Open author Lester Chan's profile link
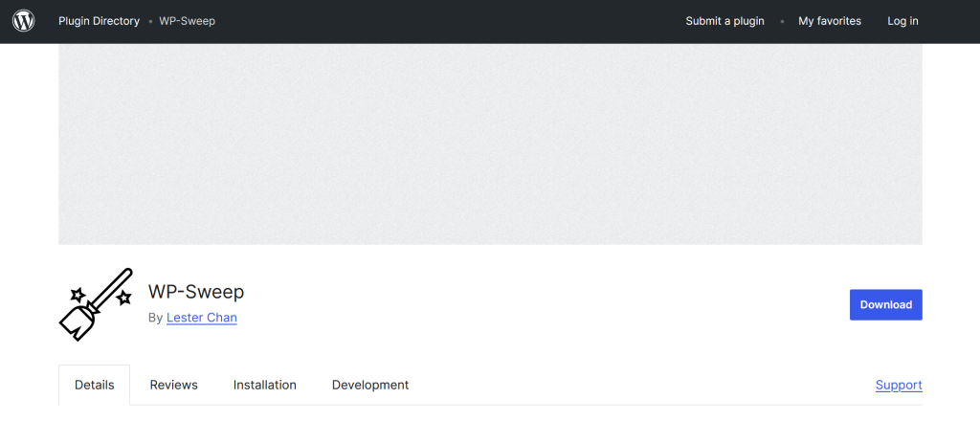 coord(201,318)
